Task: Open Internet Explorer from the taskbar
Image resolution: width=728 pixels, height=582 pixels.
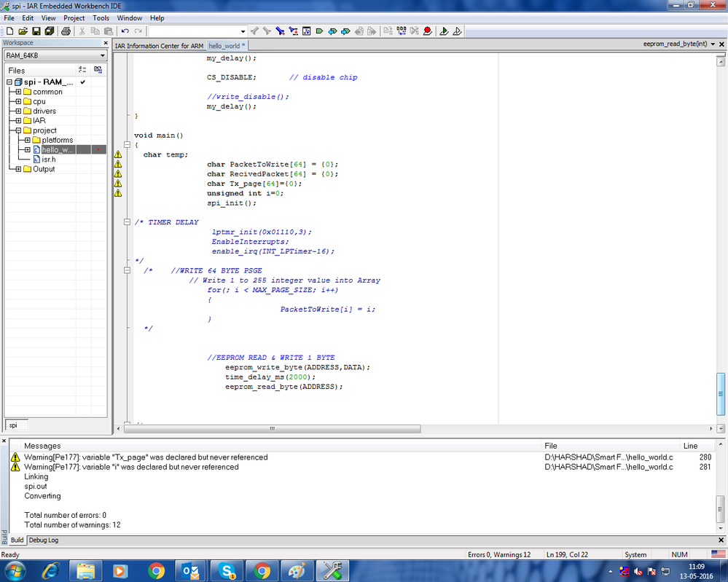Action: [50, 571]
